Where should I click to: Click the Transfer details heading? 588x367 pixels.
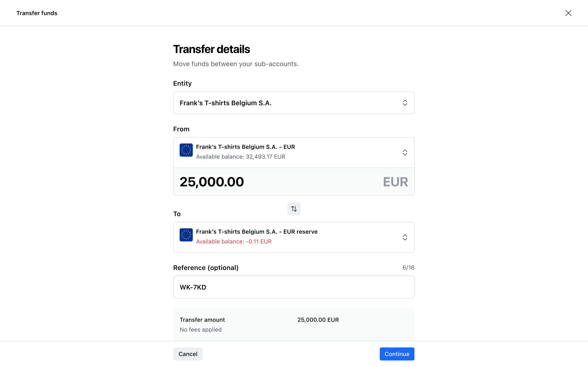pyautogui.click(x=211, y=49)
